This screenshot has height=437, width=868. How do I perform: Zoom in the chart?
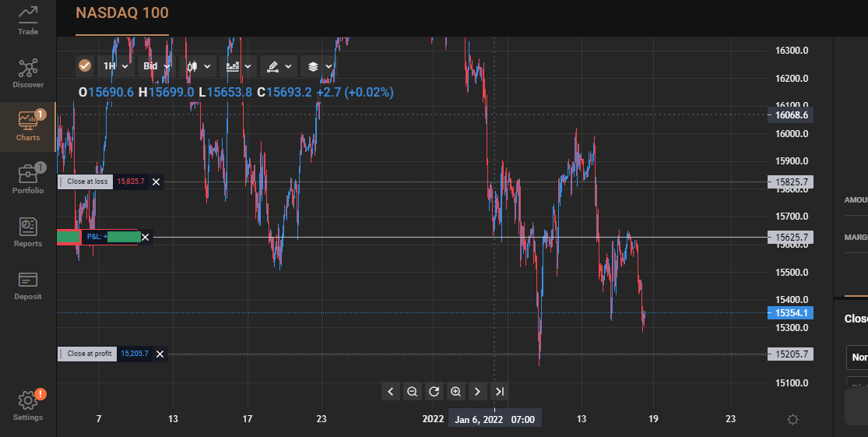(455, 392)
